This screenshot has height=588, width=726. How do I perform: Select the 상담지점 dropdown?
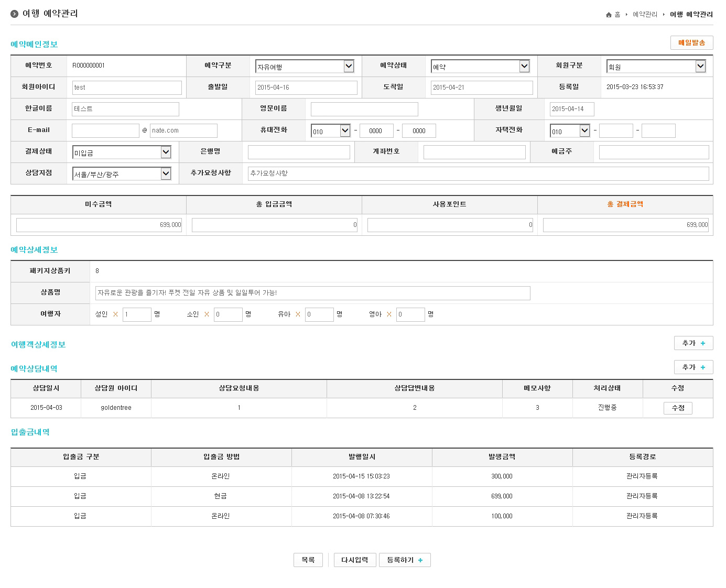122,174
